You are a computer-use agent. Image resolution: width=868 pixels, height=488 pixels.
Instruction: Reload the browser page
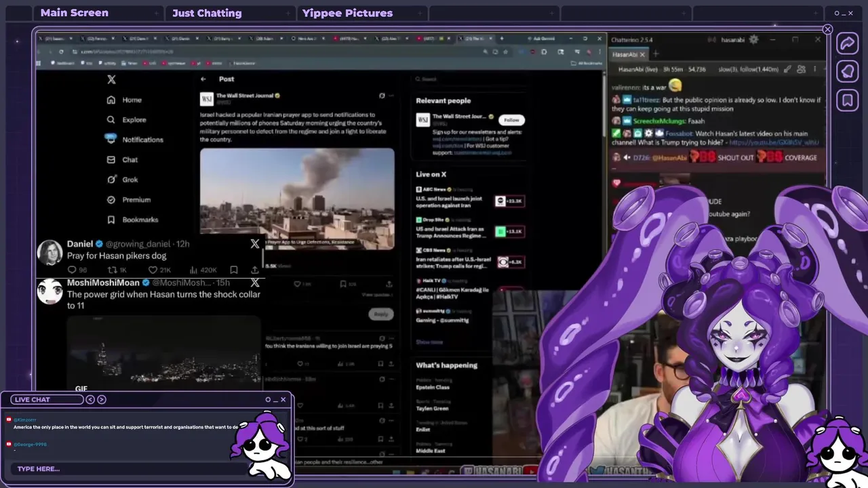(61, 52)
